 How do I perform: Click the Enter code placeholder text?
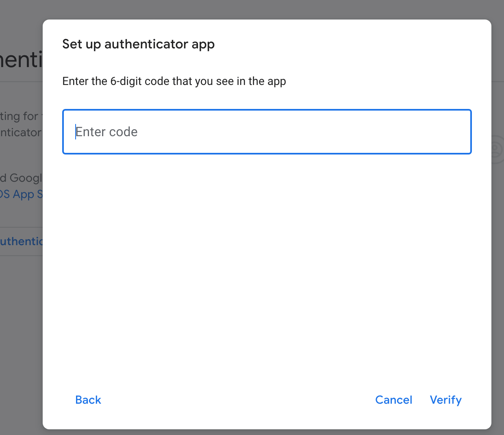click(x=106, y=132)
